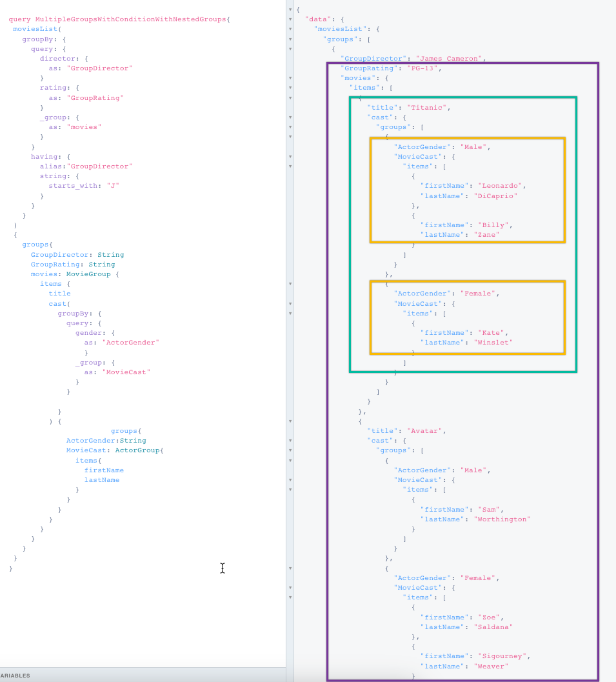
Task: Collapse the "cast" object under Titanic
Action: tap(290, 117)
